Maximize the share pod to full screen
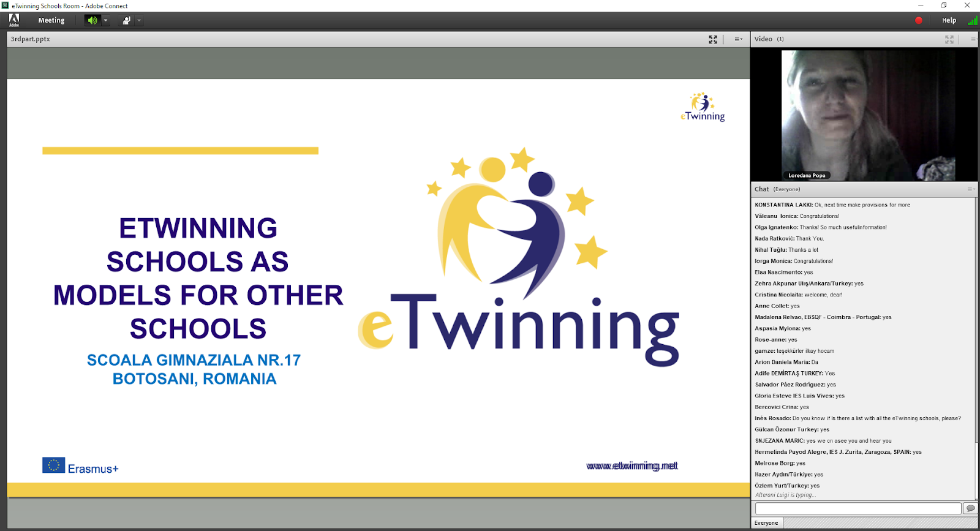Image resolution: width=980 pixels, height=531 pixels. [713, 39]
